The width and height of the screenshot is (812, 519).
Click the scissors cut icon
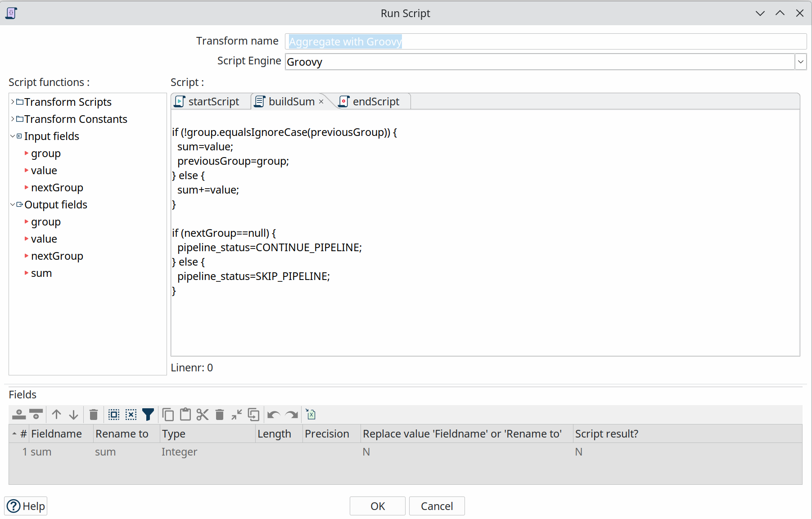[203, 415]
